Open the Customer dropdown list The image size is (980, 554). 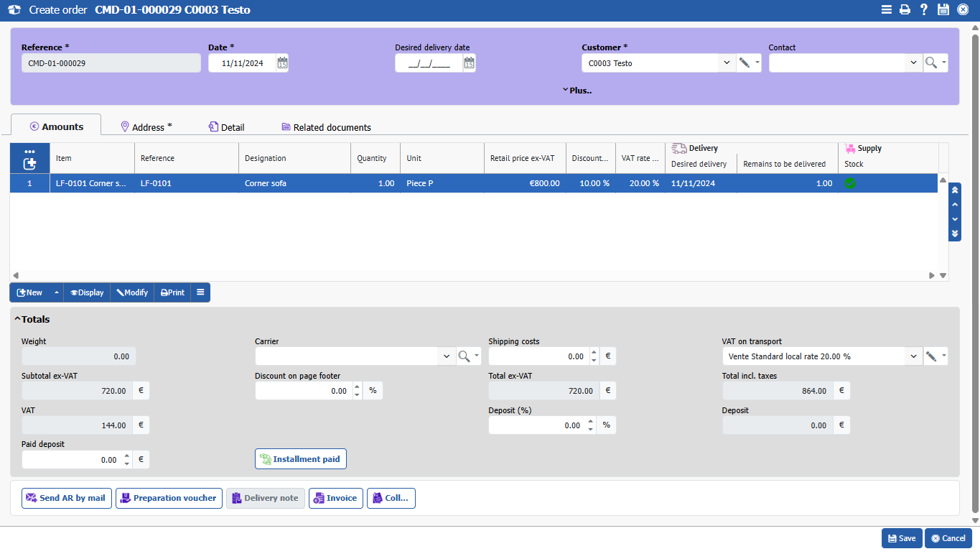(726, 63)
